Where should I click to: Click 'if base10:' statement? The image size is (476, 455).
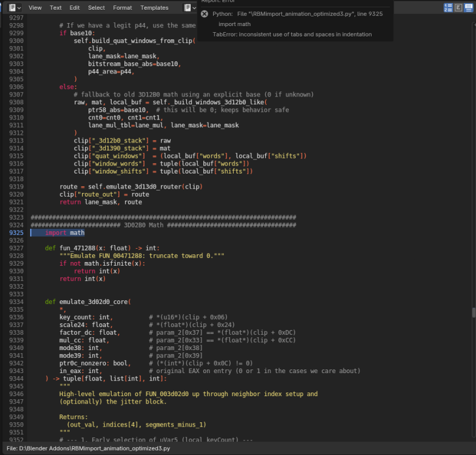click(77, 33)
